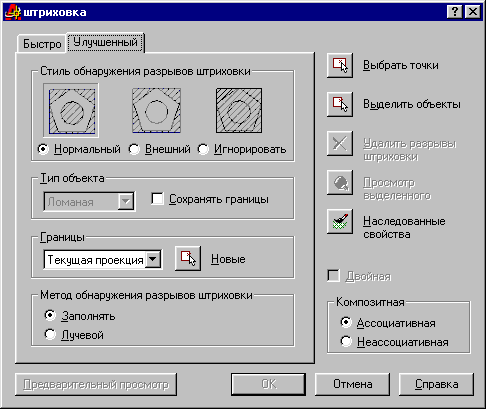Click the AutoCAD icon in the title bar
Screen dimensions: 486x409
(13, 12)
